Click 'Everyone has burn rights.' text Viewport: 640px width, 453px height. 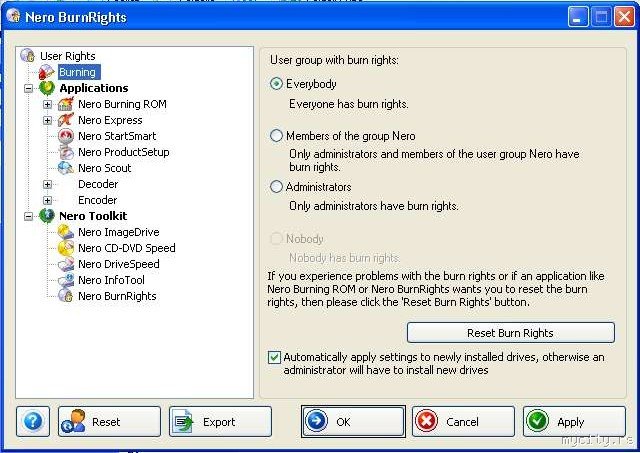click(x=349, y=104)
